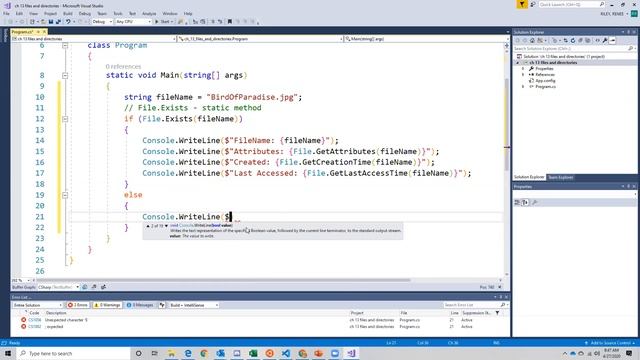The width and height of the screenshot is (640, 360).
Task: Toggle the 0 Warnings filter button
Action: click(x=107, y=305)
